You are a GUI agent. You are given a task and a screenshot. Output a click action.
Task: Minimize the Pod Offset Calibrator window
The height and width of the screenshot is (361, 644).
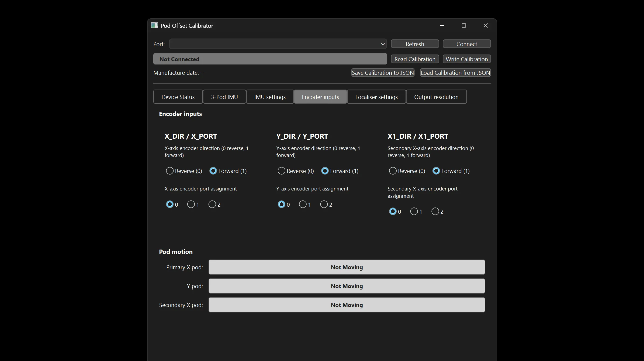(442, 26)
